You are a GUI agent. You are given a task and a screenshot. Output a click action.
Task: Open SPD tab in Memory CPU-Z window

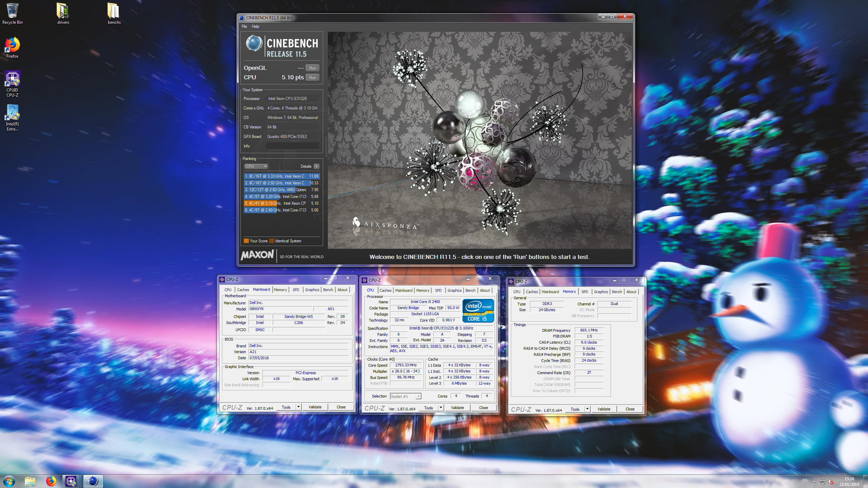tap(585, 292)
